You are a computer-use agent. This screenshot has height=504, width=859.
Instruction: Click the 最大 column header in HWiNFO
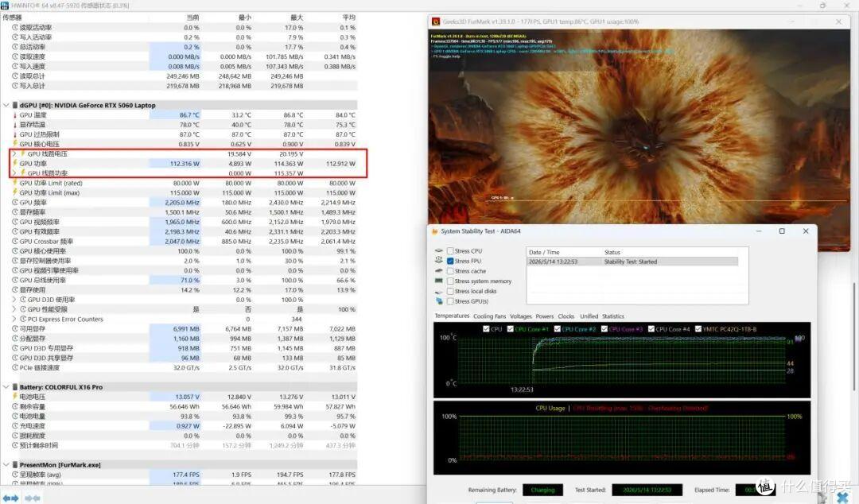point(297,17)
